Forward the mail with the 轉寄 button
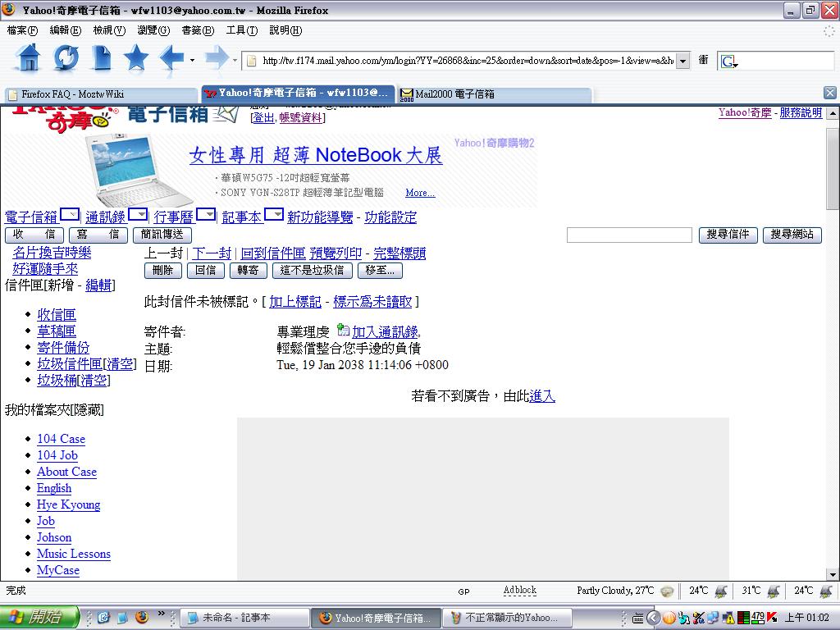Screen dimensions: 840x630 point(248,271)
